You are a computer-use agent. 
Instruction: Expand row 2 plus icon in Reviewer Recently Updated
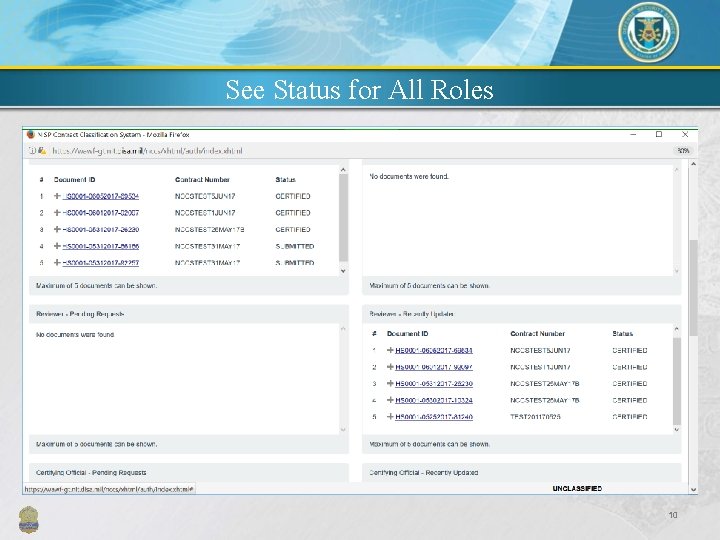[390, 367]
